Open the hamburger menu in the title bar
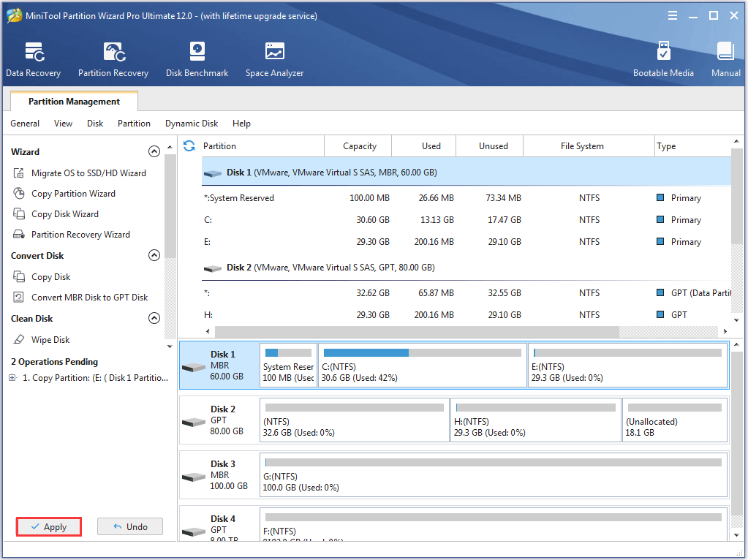The image size is (748, 560). [673, 16]
